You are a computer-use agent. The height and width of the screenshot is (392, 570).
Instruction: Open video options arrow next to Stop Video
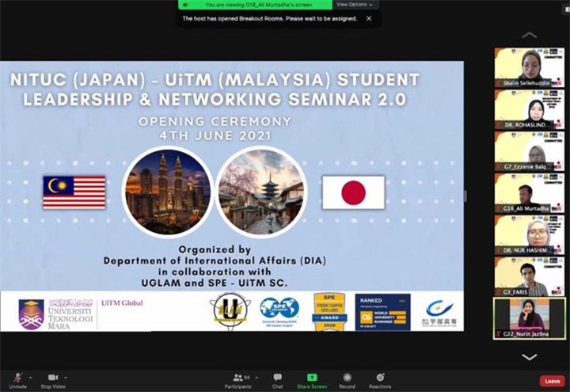tap(66, 378)
